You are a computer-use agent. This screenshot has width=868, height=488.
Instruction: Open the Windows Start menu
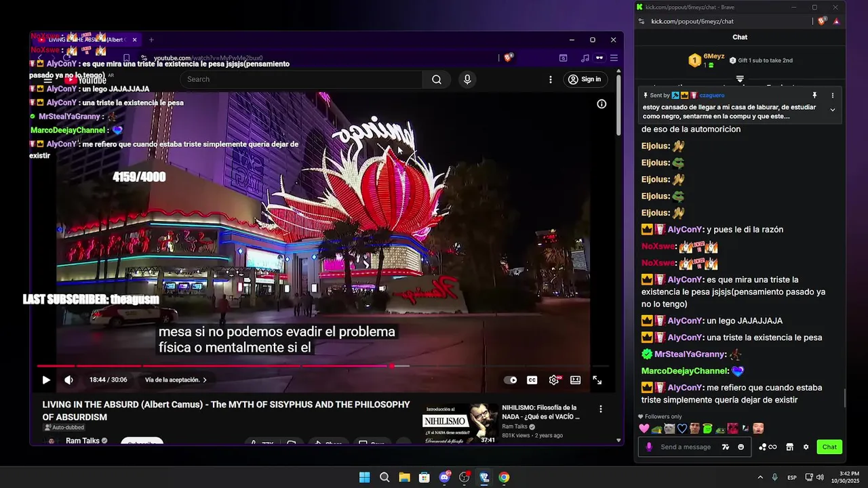(x=364, y=477)
